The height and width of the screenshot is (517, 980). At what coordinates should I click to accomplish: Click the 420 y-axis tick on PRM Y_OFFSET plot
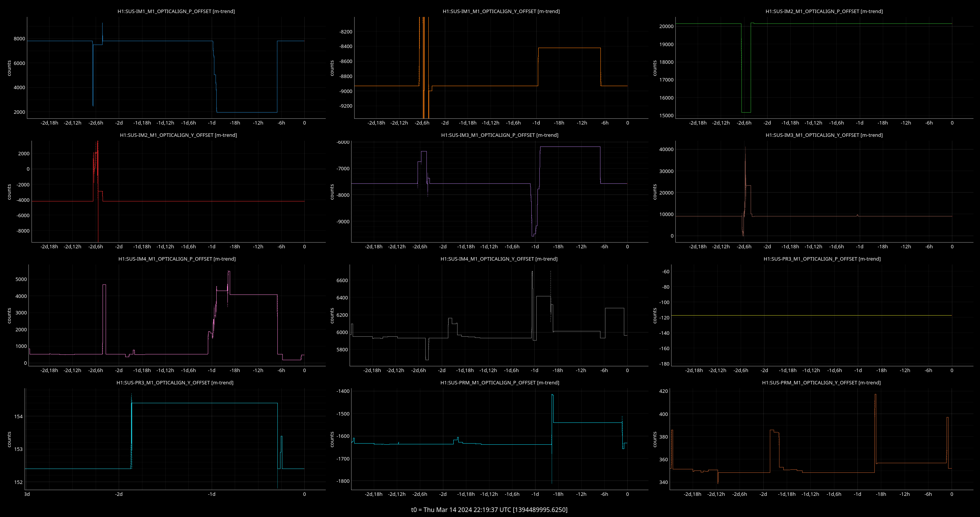pyautogui.click(x=663, y=391)
